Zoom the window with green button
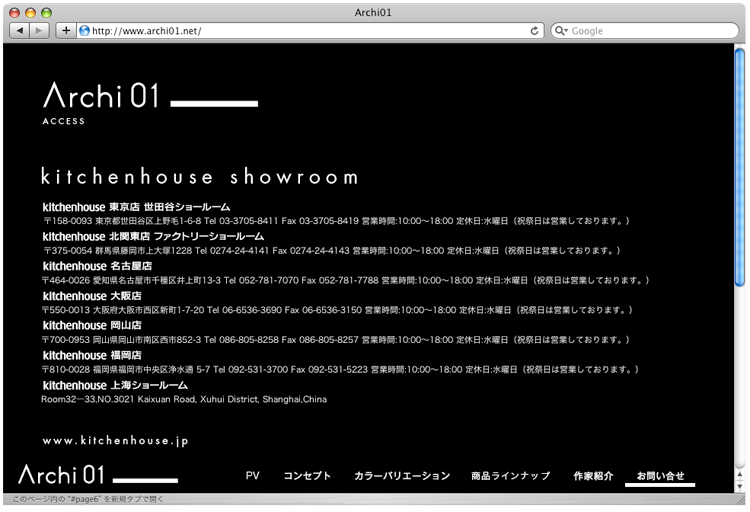 click(x=46, y=12)
